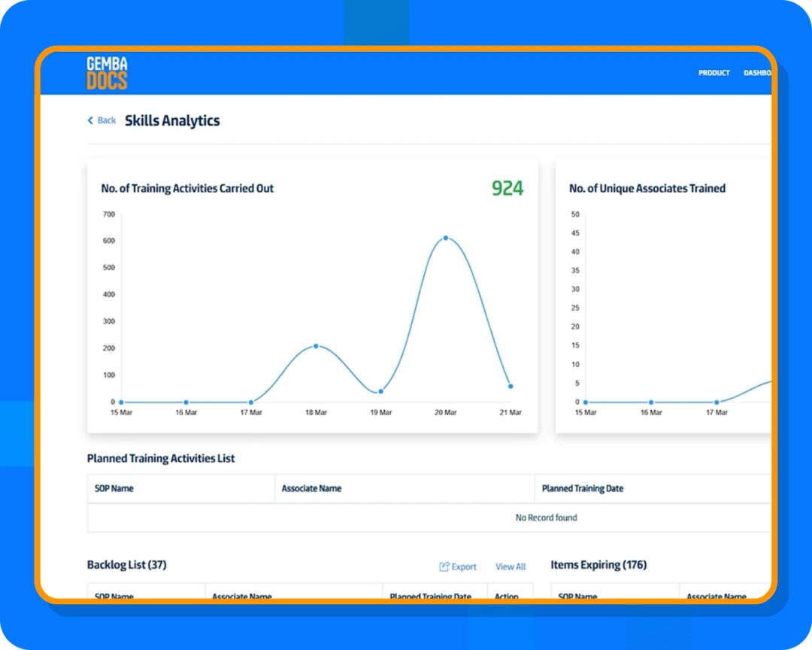Select the 15 Mar baseline data point
Viewport: 812px width, 650px height.
pos(120,401)
